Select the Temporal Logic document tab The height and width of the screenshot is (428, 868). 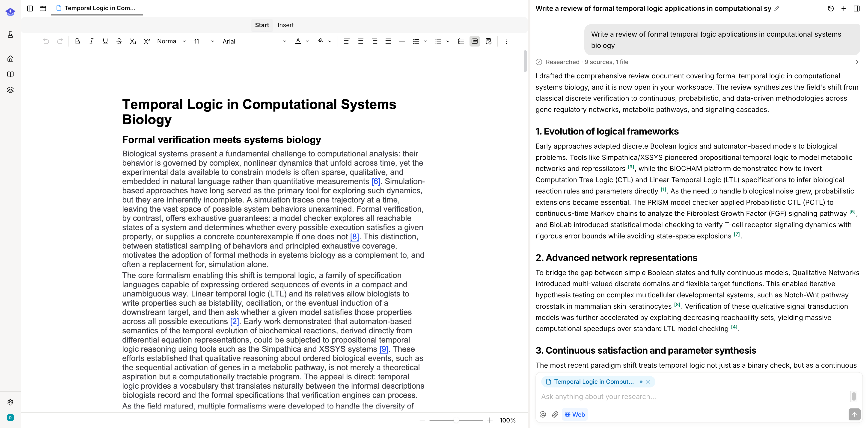coord(97,8)
